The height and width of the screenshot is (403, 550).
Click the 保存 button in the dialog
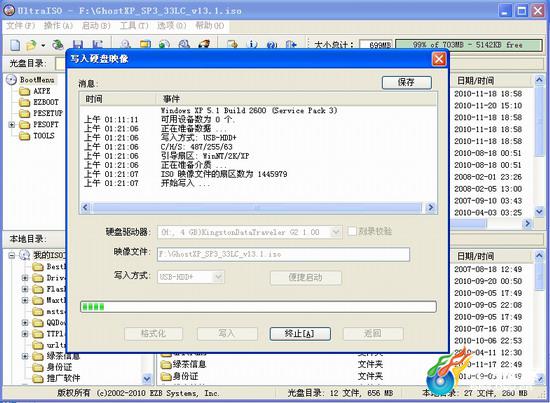407,82
